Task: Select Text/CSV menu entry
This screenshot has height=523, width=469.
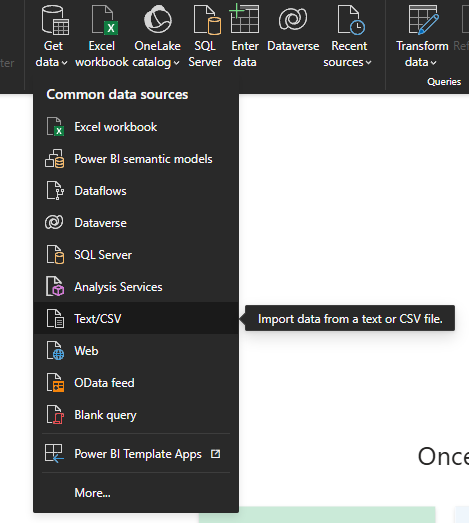Action: (x=136, y=319)
